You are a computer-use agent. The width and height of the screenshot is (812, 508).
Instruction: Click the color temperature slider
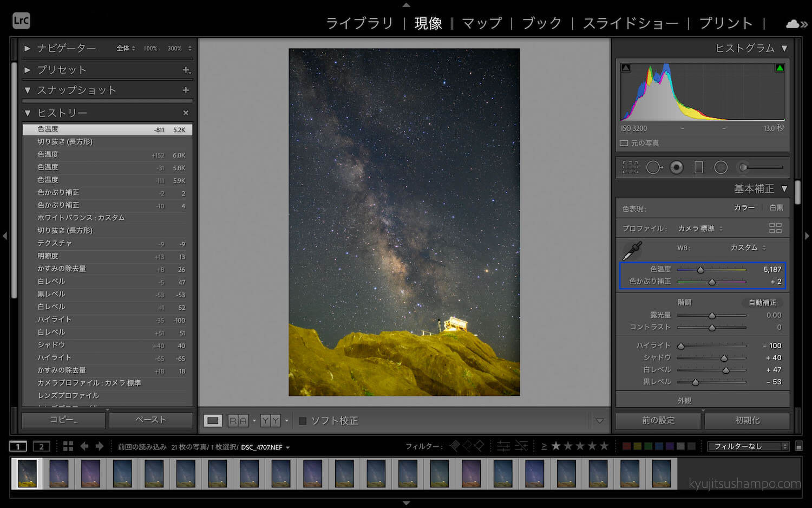pos(711,269)
